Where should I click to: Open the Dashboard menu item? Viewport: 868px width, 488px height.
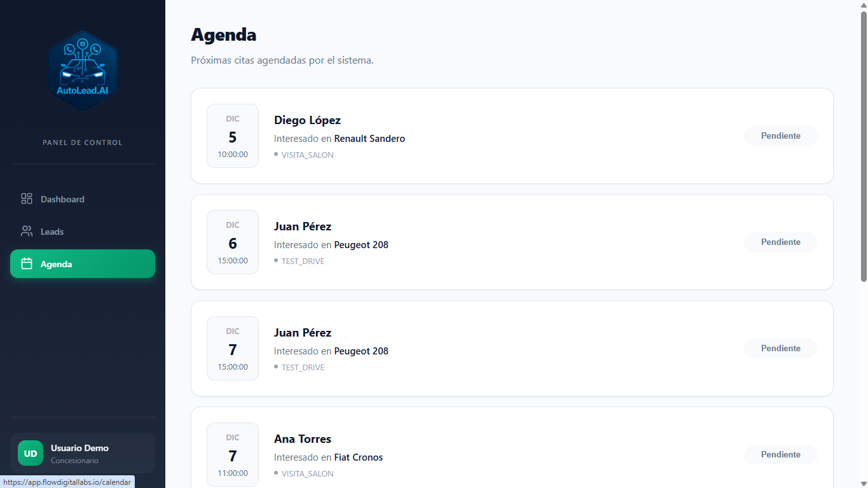pos(83,199)
